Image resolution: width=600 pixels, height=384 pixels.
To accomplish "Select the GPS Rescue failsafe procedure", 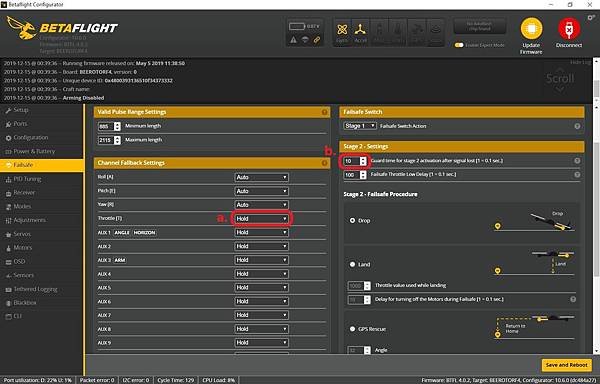I will tap(352, 329).
